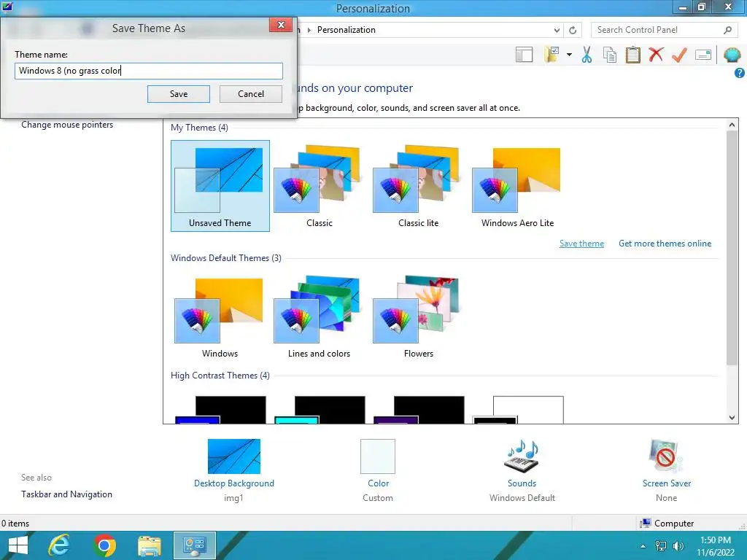Select the Classic theme
This screenshot has width=747, height=560.
point(320,186)
